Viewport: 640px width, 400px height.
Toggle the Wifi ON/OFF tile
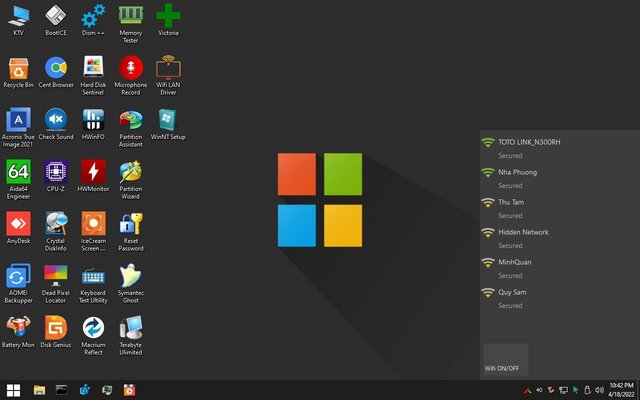point(506,359)
